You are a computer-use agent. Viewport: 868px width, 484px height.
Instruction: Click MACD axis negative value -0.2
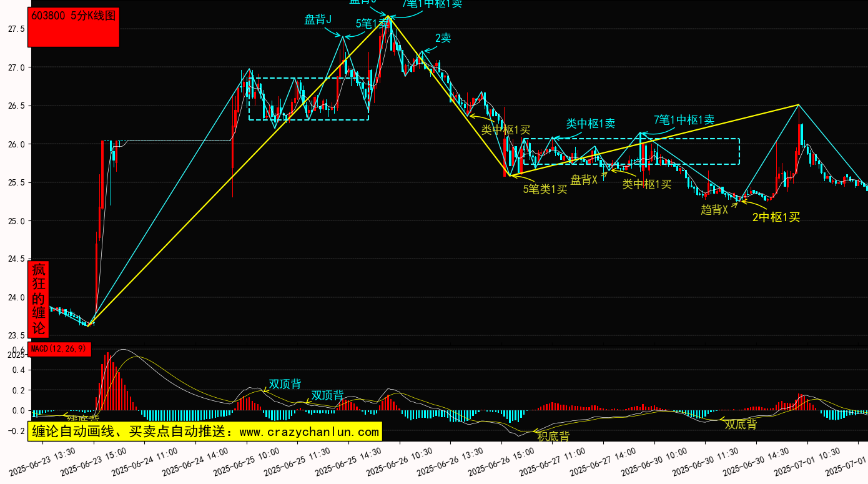pos(16,431)
